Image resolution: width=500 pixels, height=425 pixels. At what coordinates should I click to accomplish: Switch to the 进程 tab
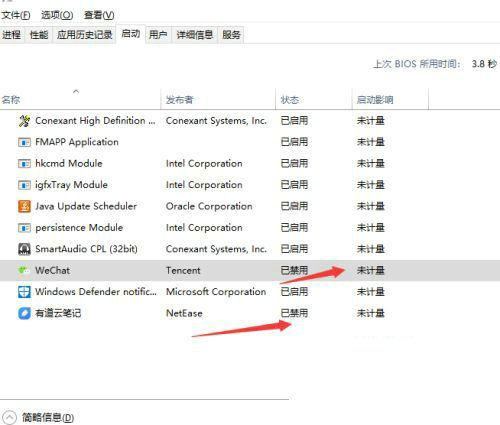click(12, 35)
